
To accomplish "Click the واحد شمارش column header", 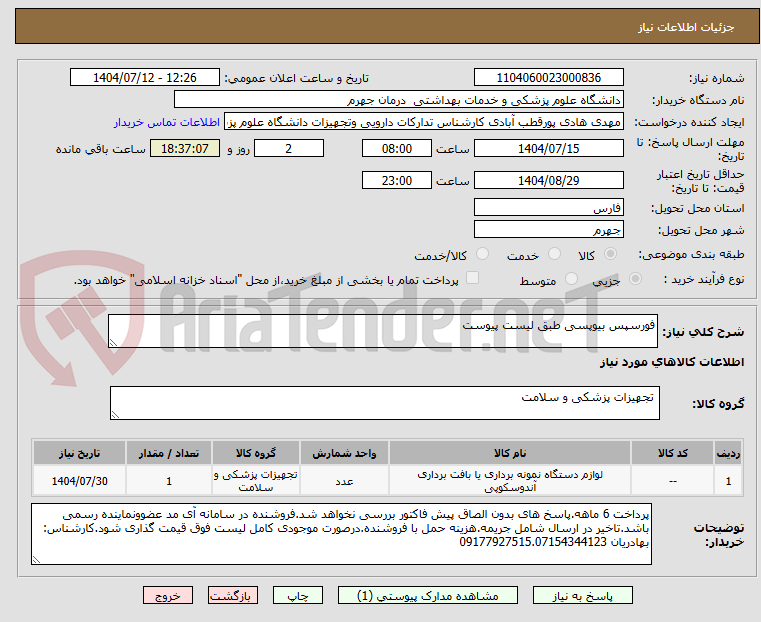I will [344, 453].
